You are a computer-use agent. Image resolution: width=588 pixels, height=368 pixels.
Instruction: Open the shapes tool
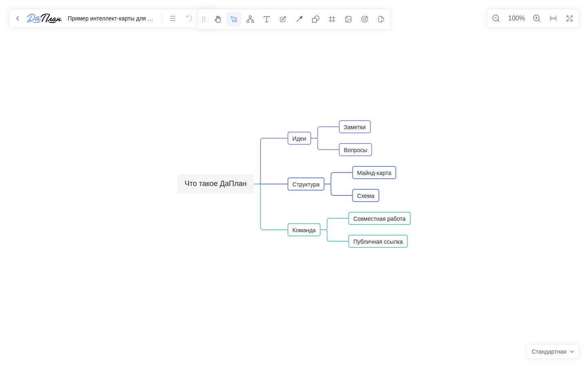[x=316, y=19]
